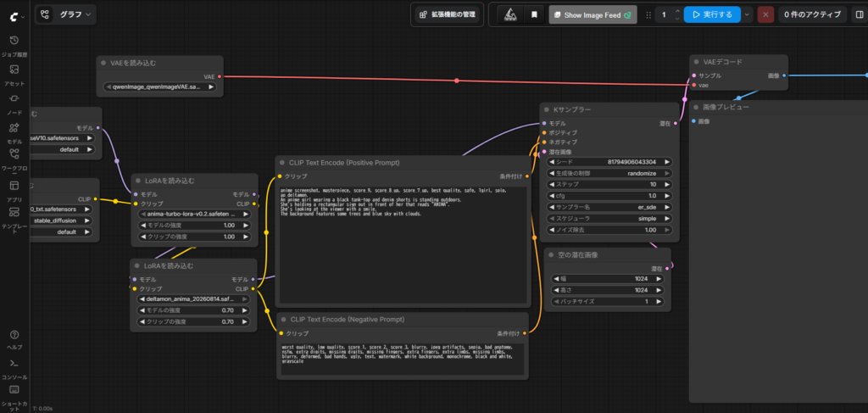
Task: Collapse the deltamon LoRAを読み込む node dot
Action: [136, 265]
